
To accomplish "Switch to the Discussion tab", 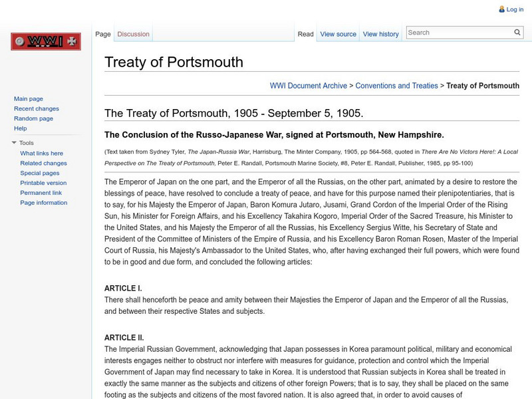I will point(132,33).
